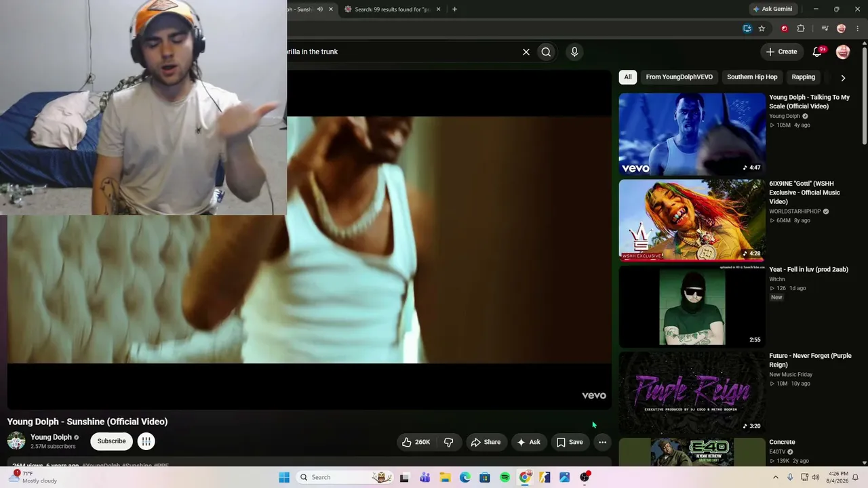Open Ask Gemini in Chrome
The image size is (868, 488).
click(772, 9)
